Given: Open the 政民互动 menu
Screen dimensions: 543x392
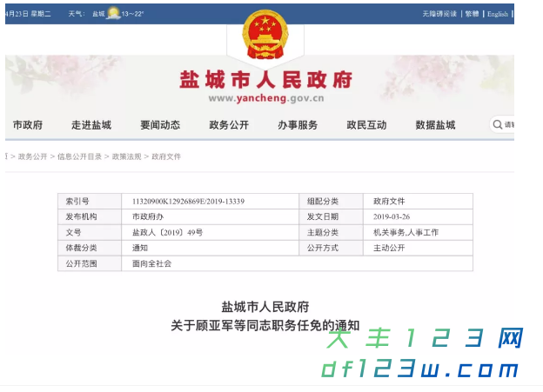Looking at the screenshot, I should pyautogui.click(x=366, y=125).
